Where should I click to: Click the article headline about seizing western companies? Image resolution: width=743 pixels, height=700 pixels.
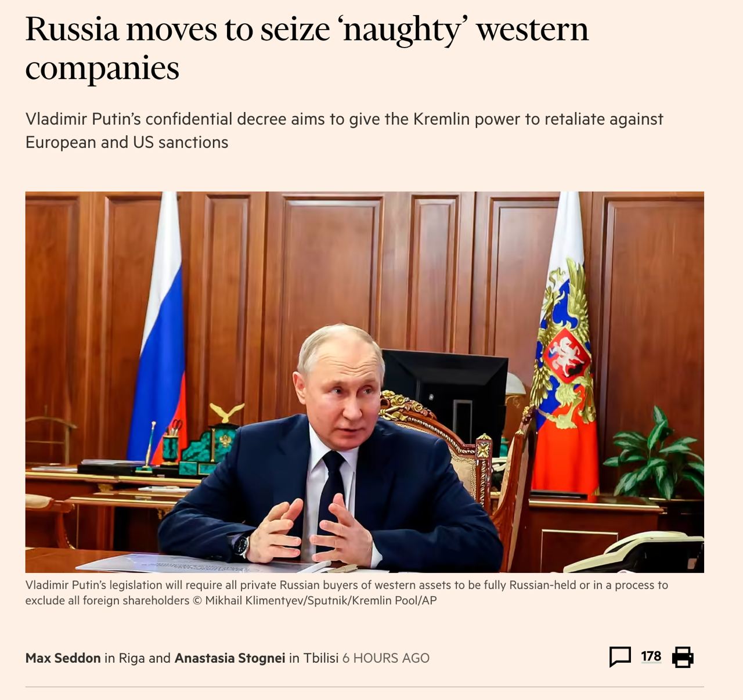[x=307, y=48]
